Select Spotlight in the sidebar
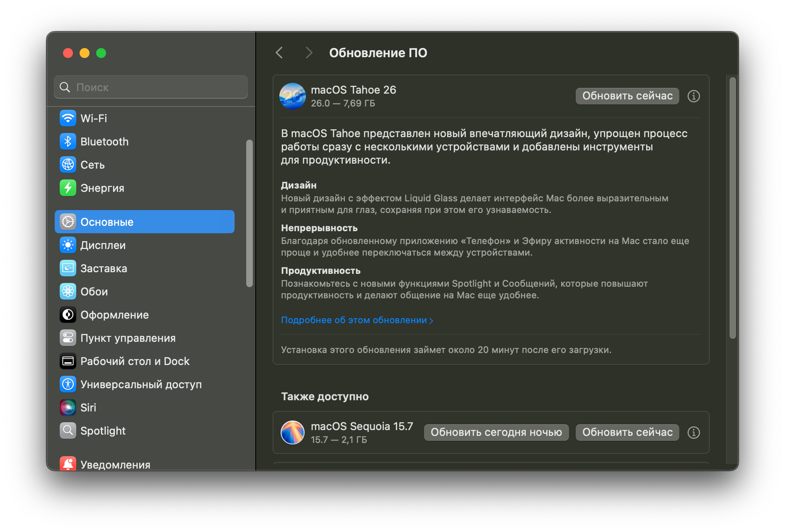Image resolution: width=785 pixels, height=532 pixels. point(145,431)
